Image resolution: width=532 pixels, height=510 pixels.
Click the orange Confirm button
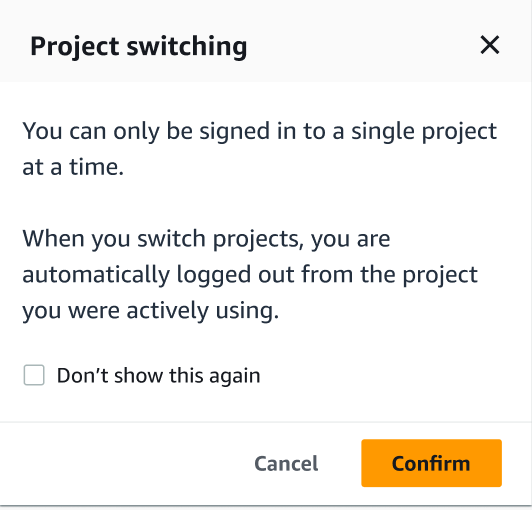click(x=431, y=463)
